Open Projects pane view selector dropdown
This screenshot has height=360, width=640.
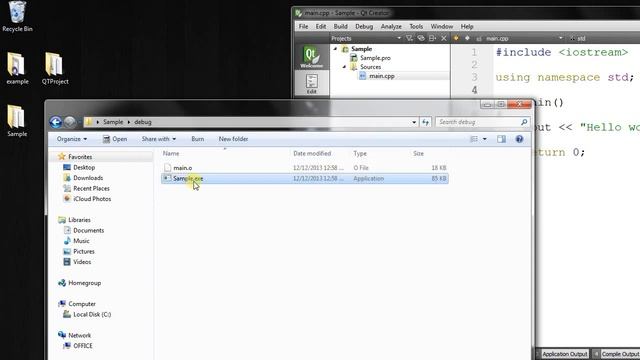(x=399, y=38)
